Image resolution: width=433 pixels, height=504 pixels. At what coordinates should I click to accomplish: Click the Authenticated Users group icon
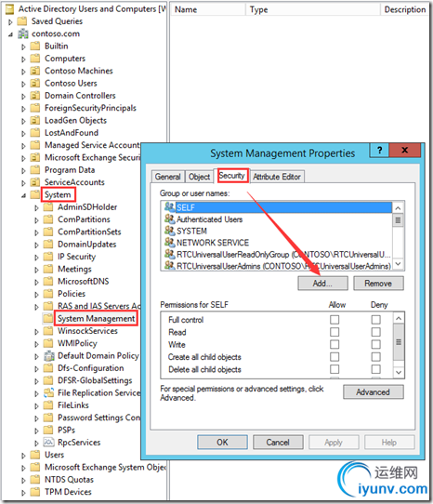point(170,219)
